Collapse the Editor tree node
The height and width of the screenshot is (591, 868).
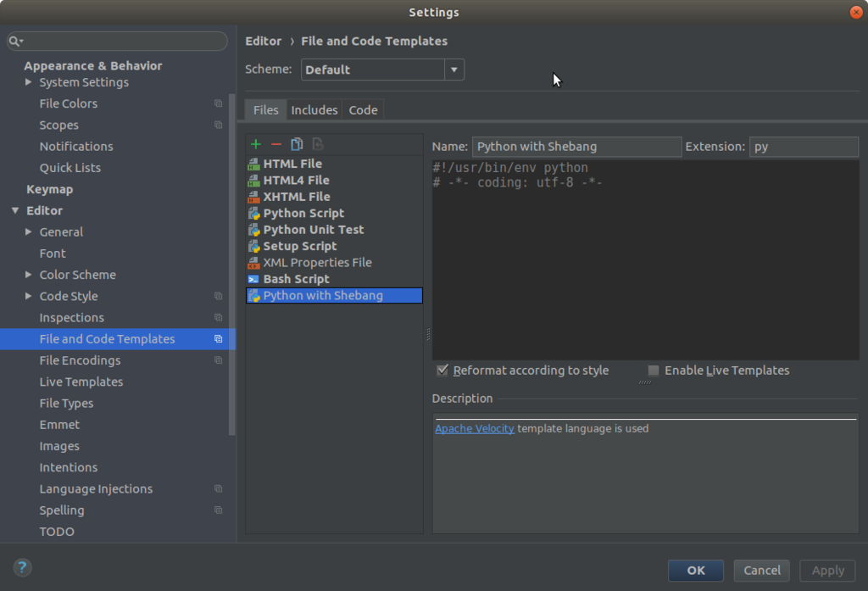pyautogui.click(x=15, y=210)
